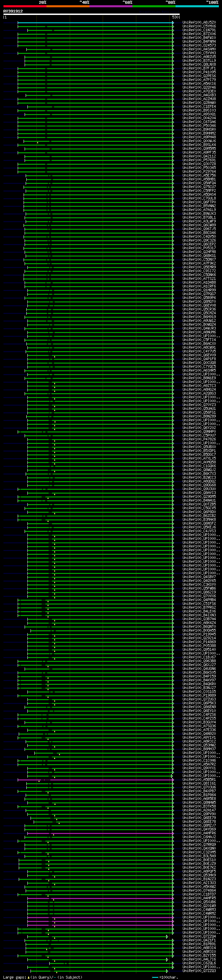Open hit UniRef100_A8PQF5
222x980 pixels.
coord(199,871)
